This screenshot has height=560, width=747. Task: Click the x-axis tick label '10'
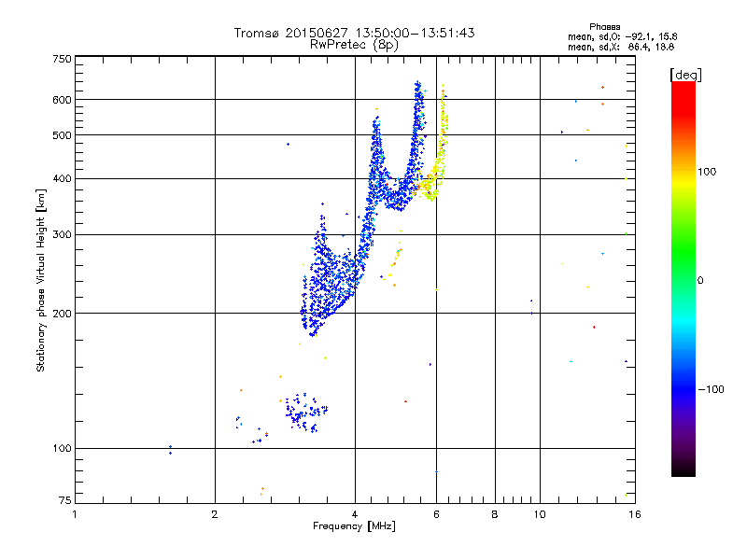(x=540, y=514)
